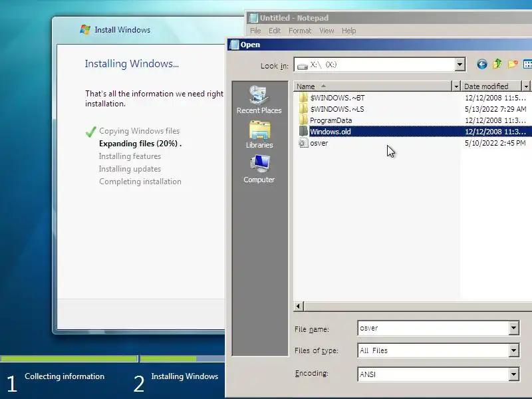Viewport: 532px width, 399px height.
Task: Expand the Files of type dropdown
Action: pos(513,350)
